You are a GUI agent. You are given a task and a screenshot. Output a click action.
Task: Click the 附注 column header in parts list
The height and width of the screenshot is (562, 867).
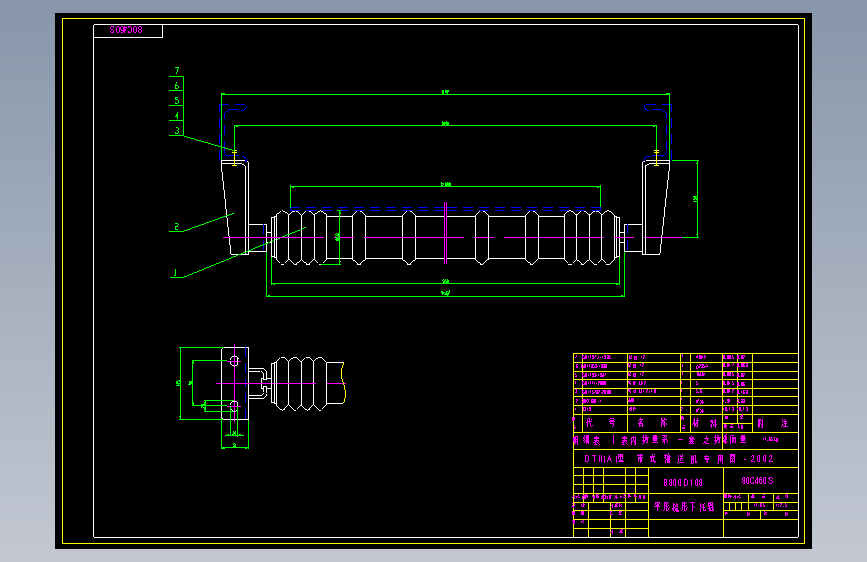[772, 423]
